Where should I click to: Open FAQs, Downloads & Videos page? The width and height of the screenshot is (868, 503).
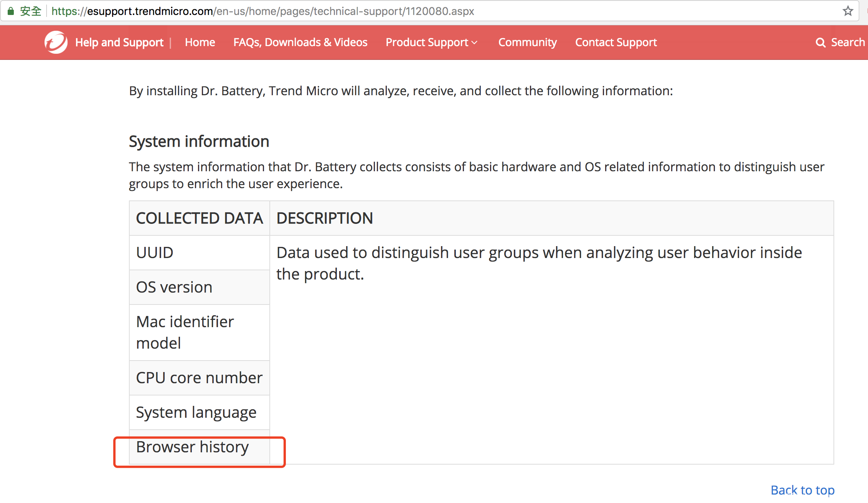click(300, 42)
